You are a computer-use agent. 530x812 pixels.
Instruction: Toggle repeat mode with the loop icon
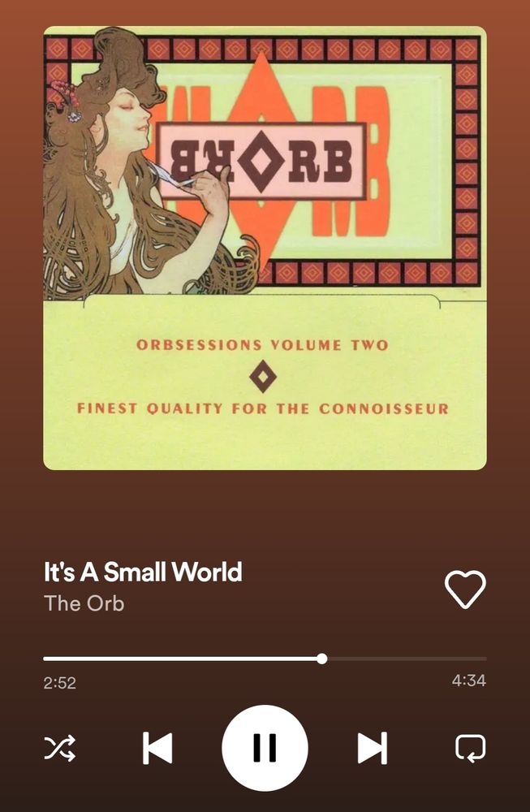(x=470, y=749)
